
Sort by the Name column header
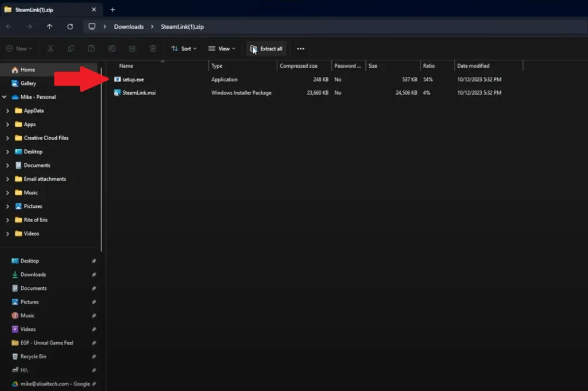(126, 66)
